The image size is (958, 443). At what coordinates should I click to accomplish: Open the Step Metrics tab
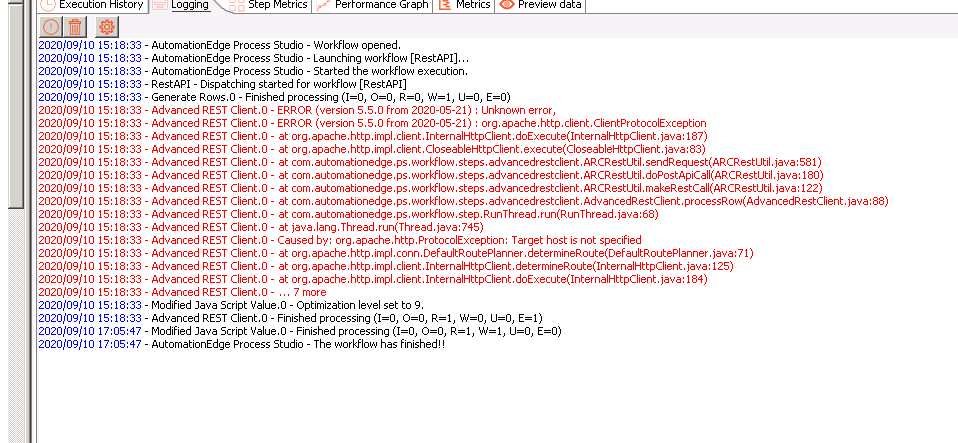pyautogui.click(x=269, y=5)
